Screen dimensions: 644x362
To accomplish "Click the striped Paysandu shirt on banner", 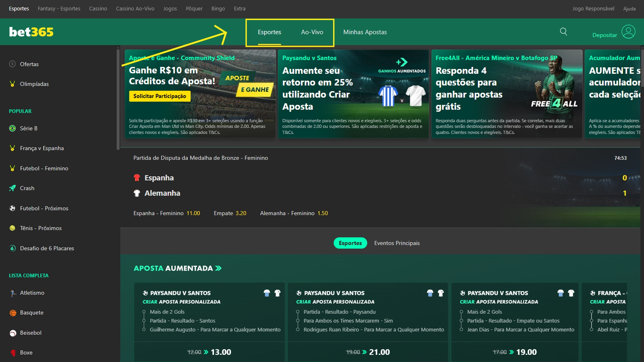I will pyautogui.click(x=388, y=96).
